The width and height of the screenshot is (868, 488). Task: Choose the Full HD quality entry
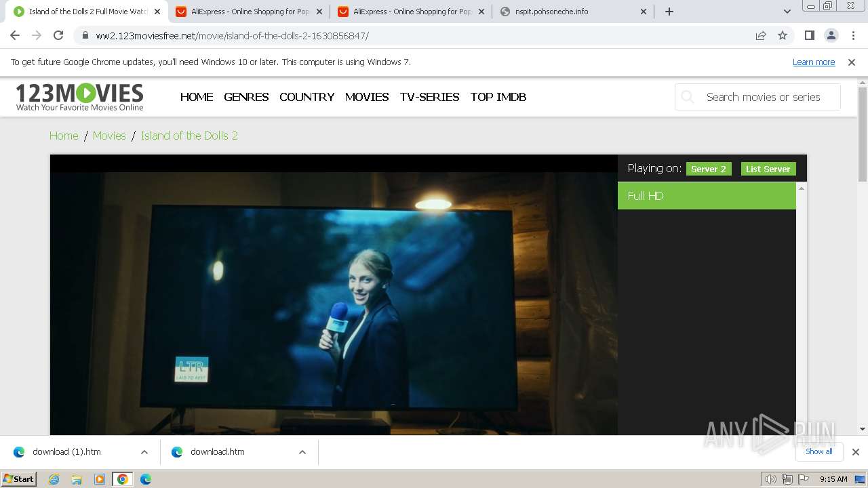[707, 196]
